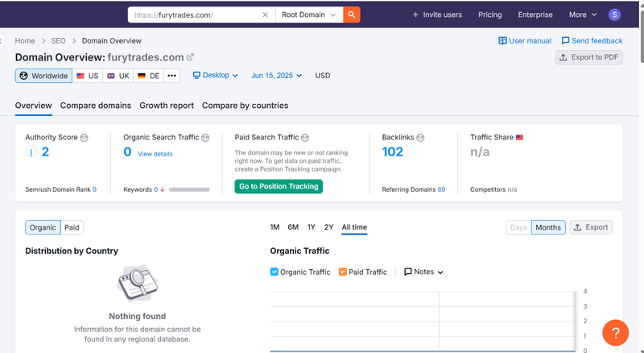644x353 pixels.
Task: Go to SEO breadcrumb
Action: coord(58,41)
